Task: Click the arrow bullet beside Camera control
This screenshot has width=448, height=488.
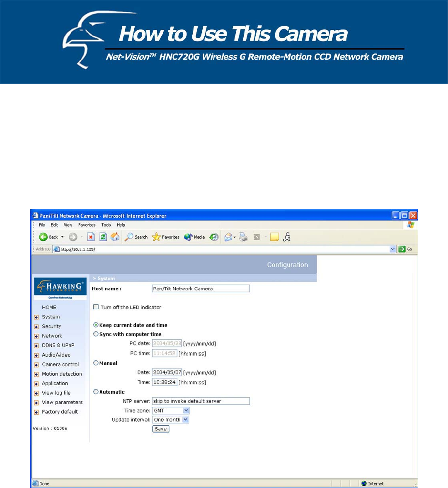Action: pos(36,365)
